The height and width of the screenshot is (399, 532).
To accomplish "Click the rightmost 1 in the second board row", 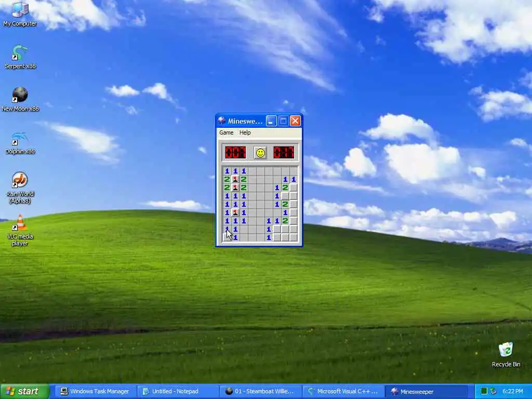I will click(x=294, y=179).
